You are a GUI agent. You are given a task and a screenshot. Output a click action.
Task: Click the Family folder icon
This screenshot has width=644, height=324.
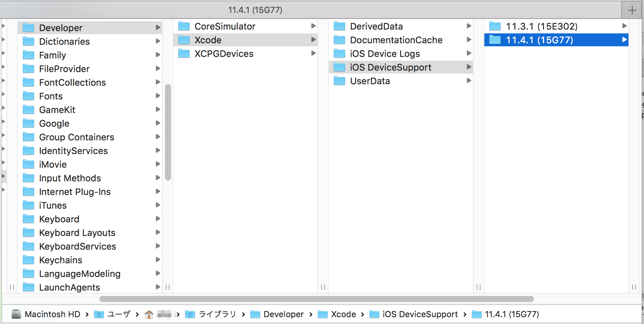tap(28, 55)
